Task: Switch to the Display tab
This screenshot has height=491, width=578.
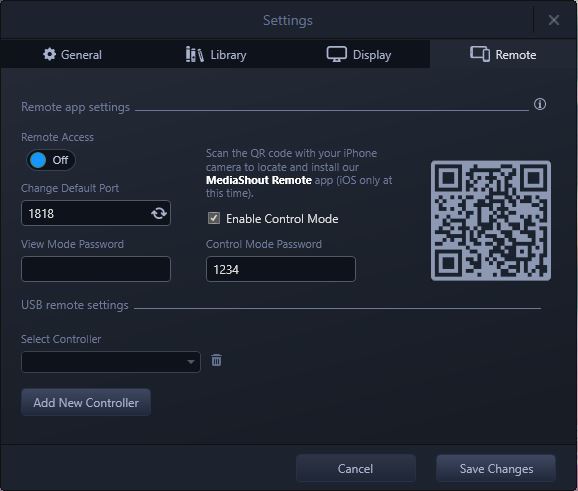Action: 358,55
